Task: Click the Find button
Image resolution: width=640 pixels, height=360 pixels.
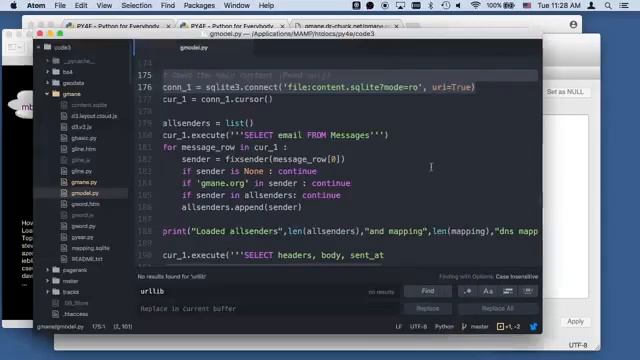Action: point(428,291)
